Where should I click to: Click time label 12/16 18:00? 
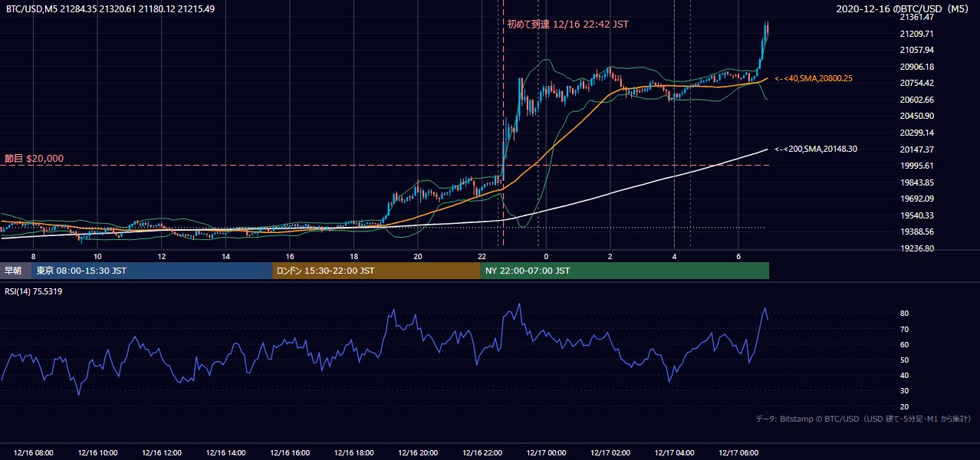[354, 453]
